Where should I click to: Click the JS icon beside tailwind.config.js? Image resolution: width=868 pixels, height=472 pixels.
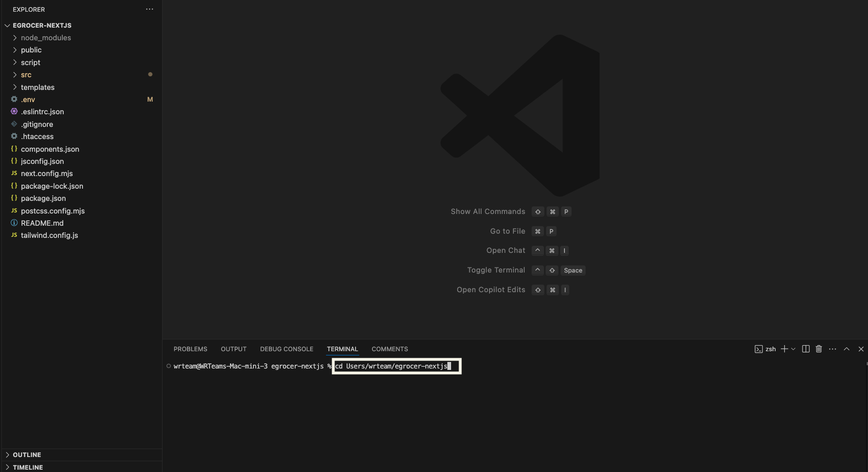click(14, 235)
